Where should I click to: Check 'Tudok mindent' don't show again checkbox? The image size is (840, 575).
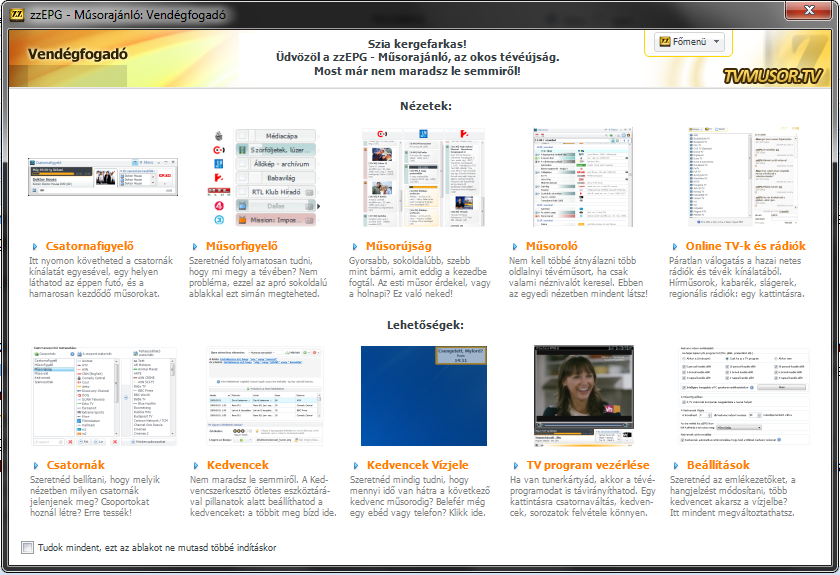27,548
